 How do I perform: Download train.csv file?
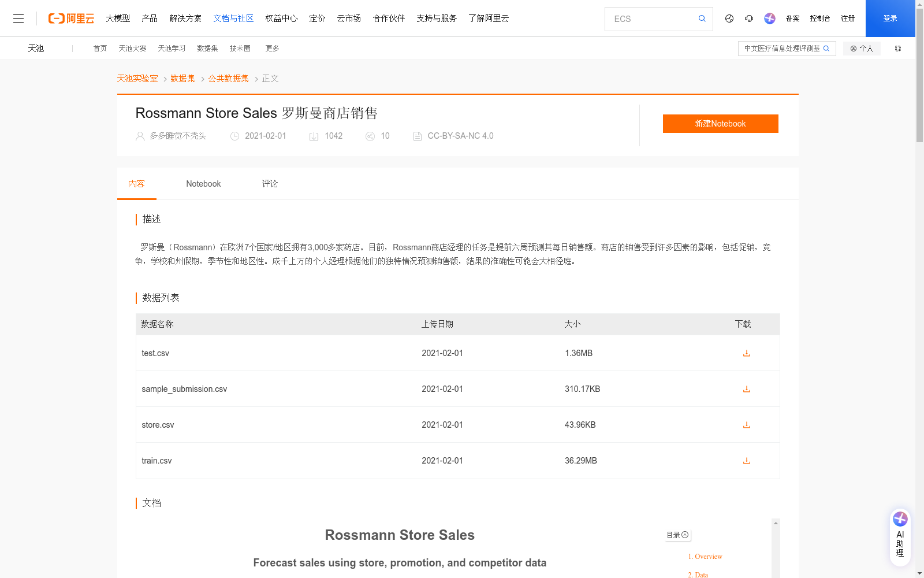pos(747,461)
